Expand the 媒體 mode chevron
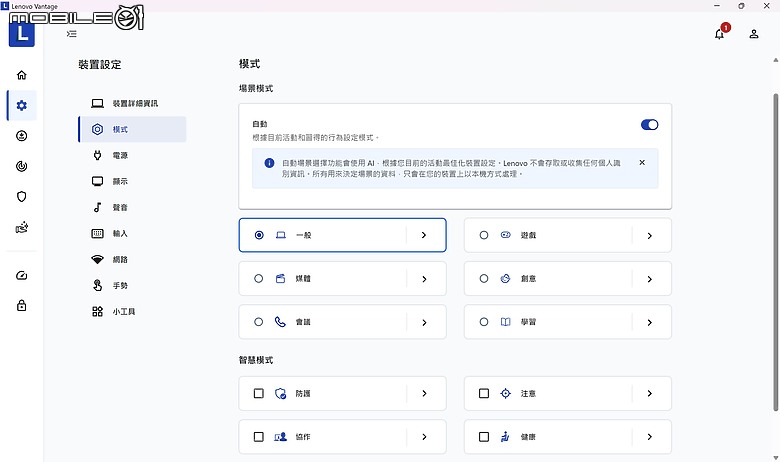The width and height of the screenshot is (780, 462). (424, 279)
